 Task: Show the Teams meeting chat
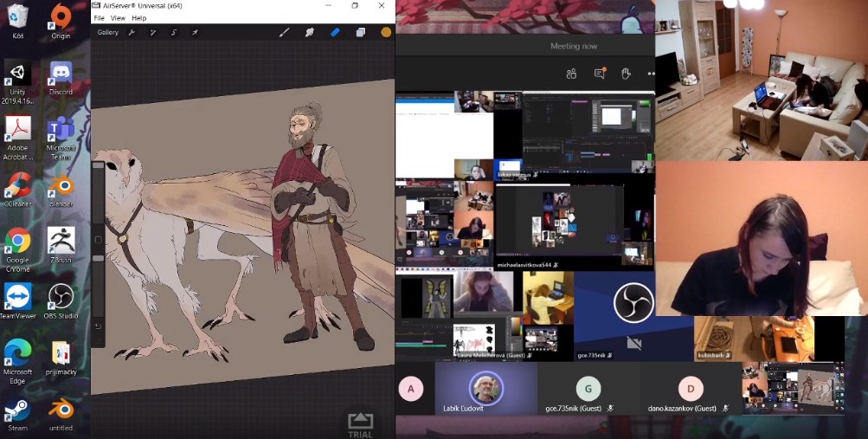click(599, 74)
